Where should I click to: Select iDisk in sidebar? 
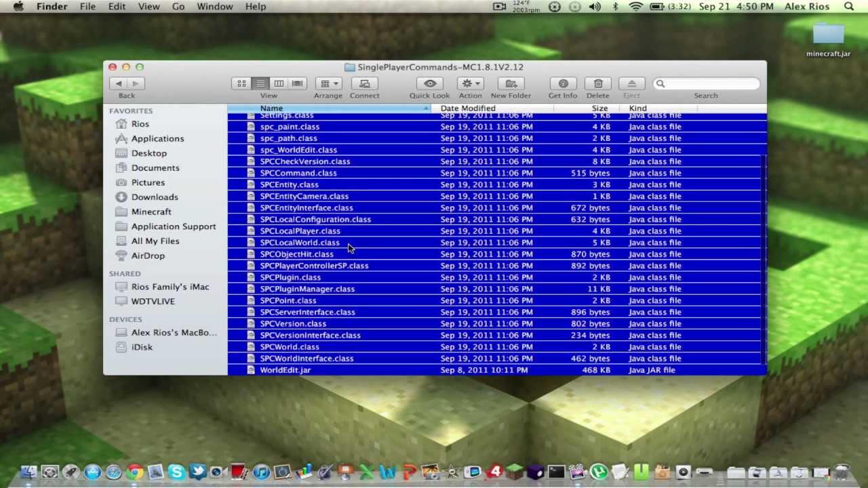click(142, 347)
